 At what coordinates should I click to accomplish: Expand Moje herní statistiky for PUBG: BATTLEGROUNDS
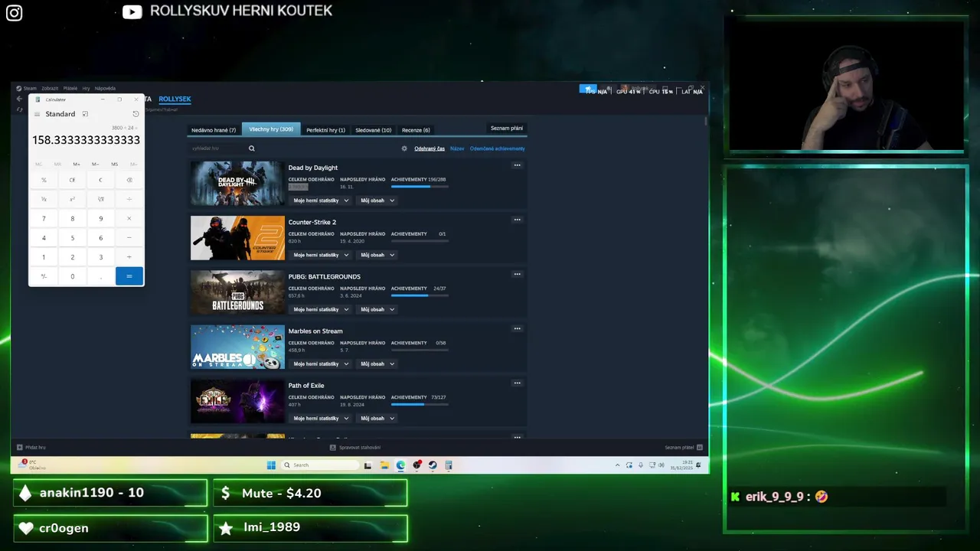tap(321, 309)
